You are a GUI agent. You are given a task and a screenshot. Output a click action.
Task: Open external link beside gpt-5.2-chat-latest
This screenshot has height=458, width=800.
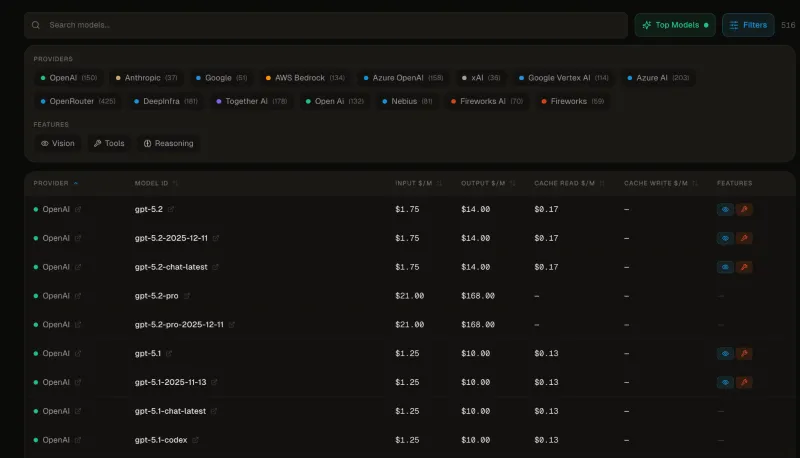pyautogui.click(x=215, y=267)
